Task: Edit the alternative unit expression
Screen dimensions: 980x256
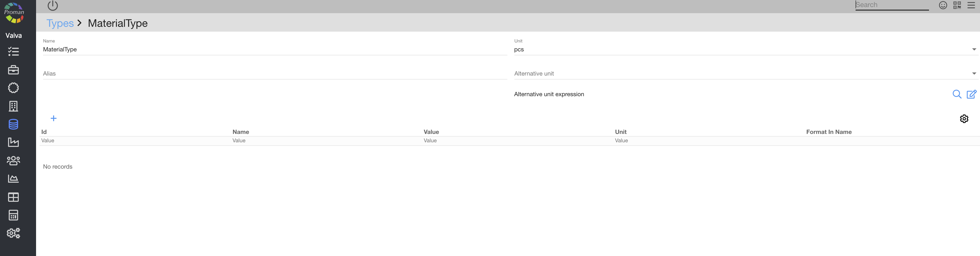Action: pos(971,94)
